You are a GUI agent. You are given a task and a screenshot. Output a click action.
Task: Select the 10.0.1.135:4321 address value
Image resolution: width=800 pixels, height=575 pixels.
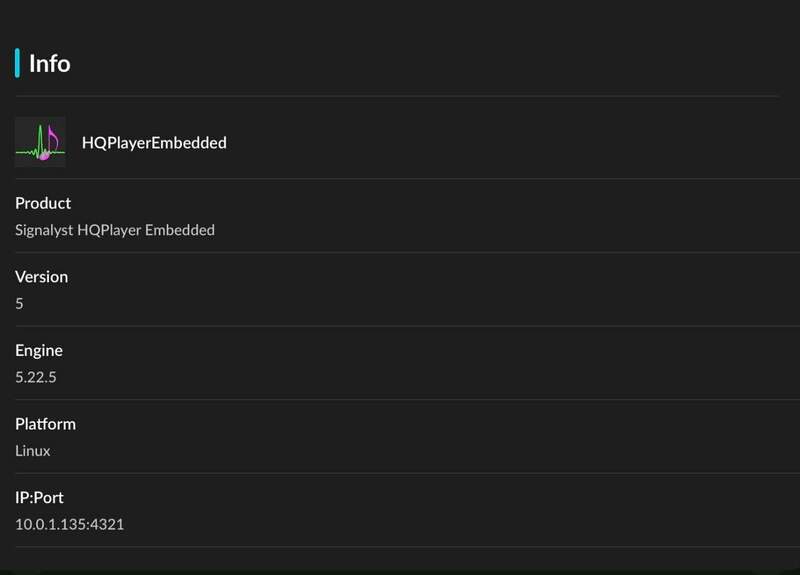(69, 524)
